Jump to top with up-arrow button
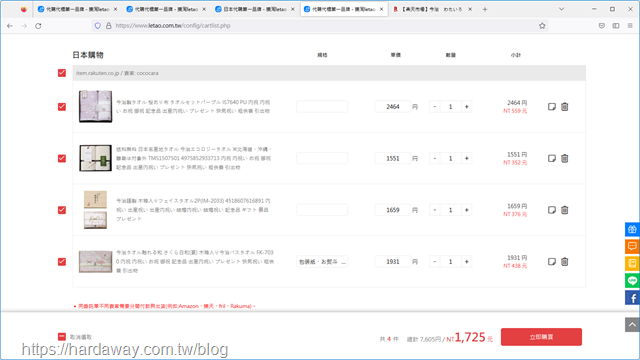640x360 pixels. tap(632, 325)
